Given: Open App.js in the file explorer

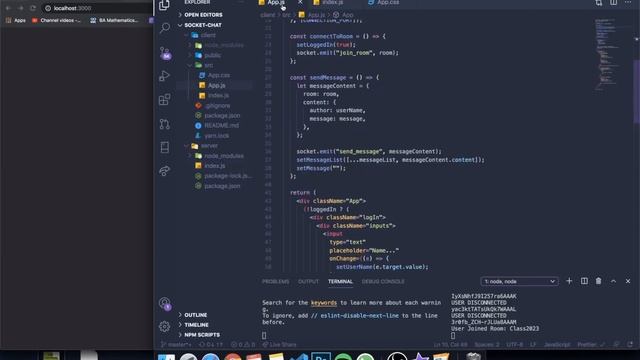Looking at the screenshot, I should click(216, 85).
